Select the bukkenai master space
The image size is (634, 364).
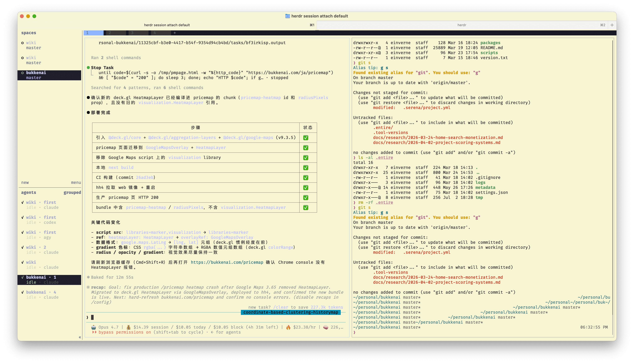point(49,75)
